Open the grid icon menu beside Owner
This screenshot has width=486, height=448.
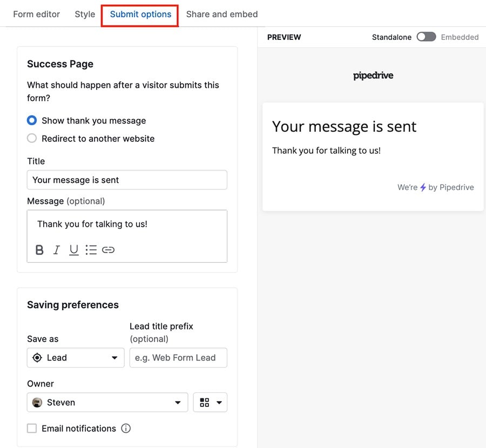[210, 402]
